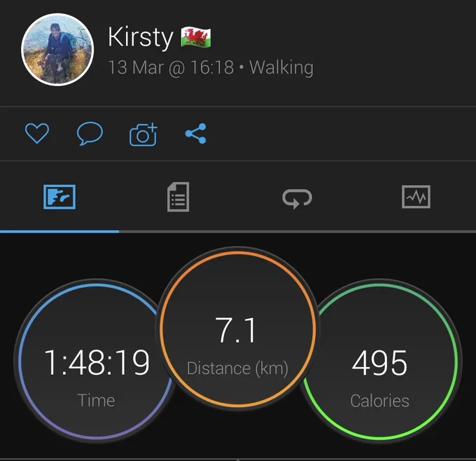Screen dimensions: 476x461
Task: Open Kirsty's profile picture
Action: (x=57, y=50)
